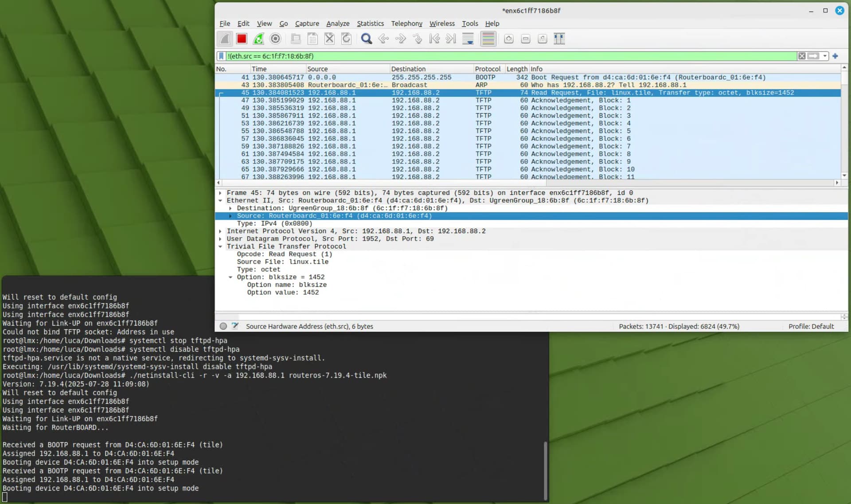Click the Profile: Default status text

811,326
